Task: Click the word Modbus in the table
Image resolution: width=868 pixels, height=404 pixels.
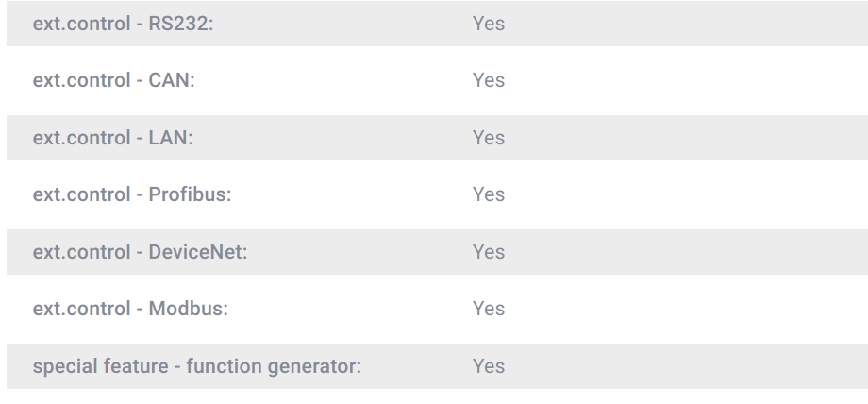Action: point(188,309)
